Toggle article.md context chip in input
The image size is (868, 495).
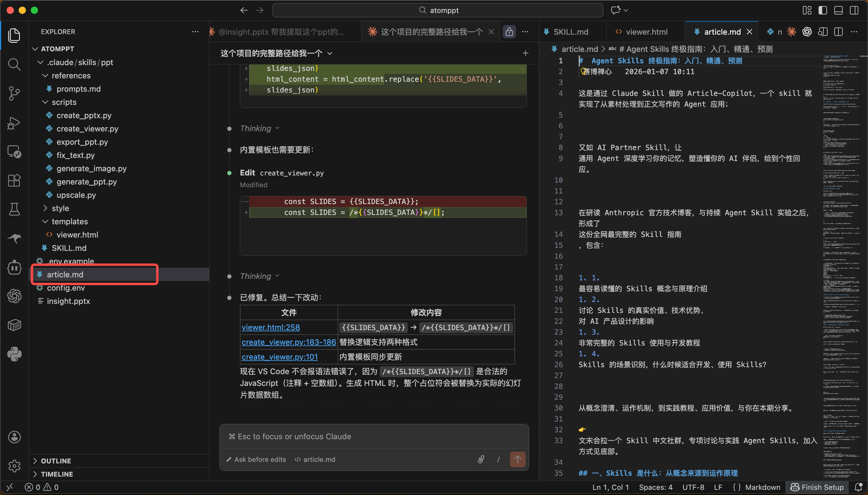pos(315,459)
